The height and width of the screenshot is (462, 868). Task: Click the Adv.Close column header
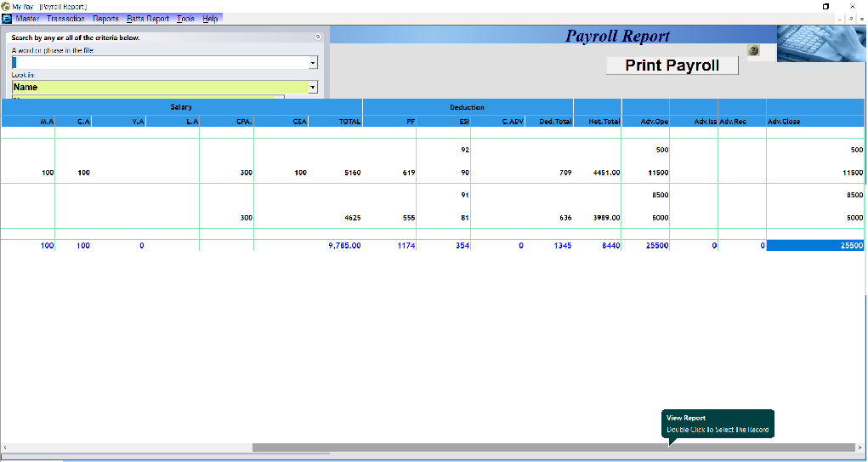tap(814, 122)
